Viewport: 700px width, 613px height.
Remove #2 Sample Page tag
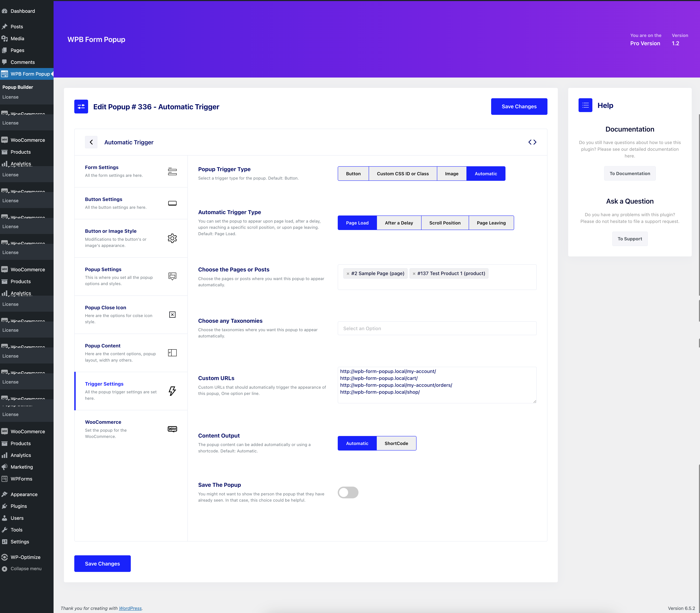348,274
